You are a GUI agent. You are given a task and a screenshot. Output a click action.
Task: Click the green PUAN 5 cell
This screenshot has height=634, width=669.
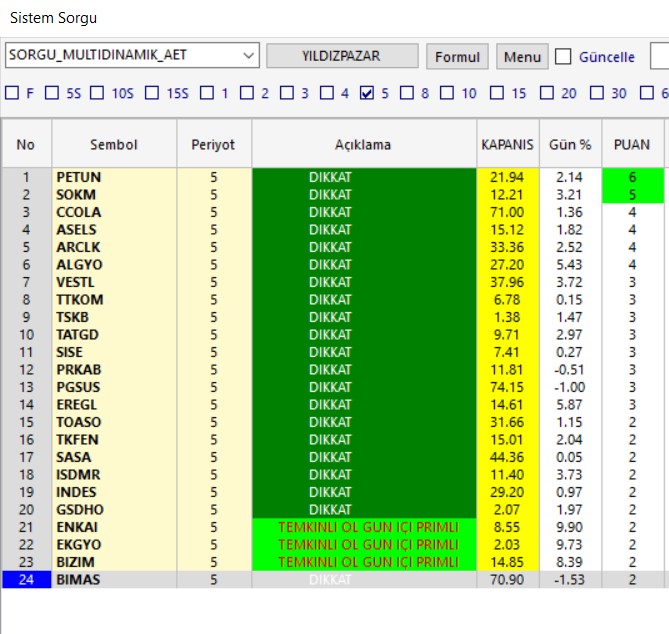633,195
